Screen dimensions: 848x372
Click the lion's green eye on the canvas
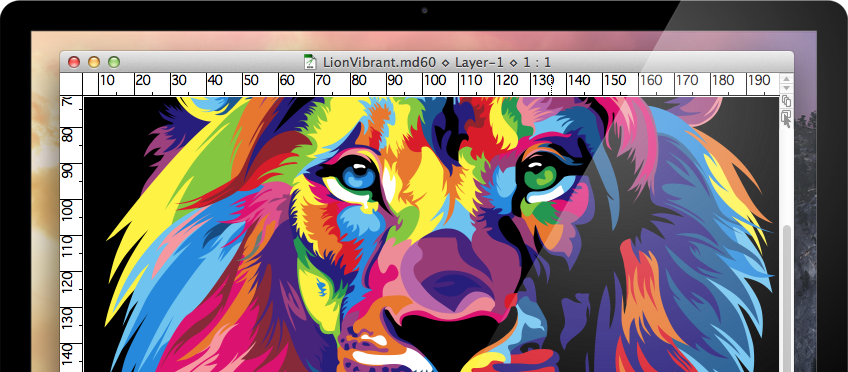point(539,176)
